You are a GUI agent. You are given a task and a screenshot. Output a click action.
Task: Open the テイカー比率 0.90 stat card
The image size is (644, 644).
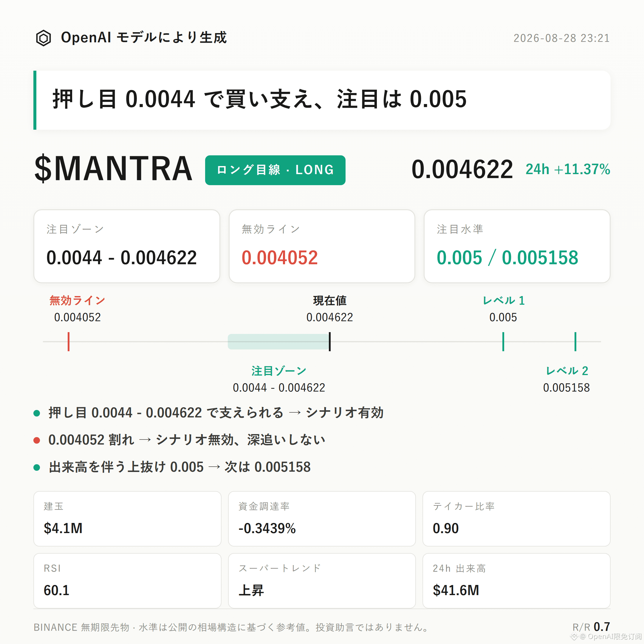pos(516,519)
